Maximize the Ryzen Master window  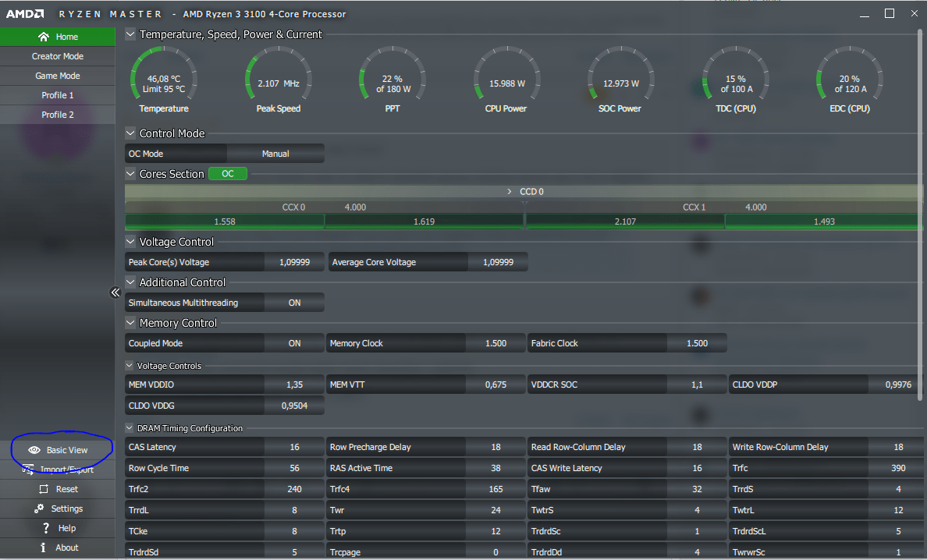click(890, 13)
